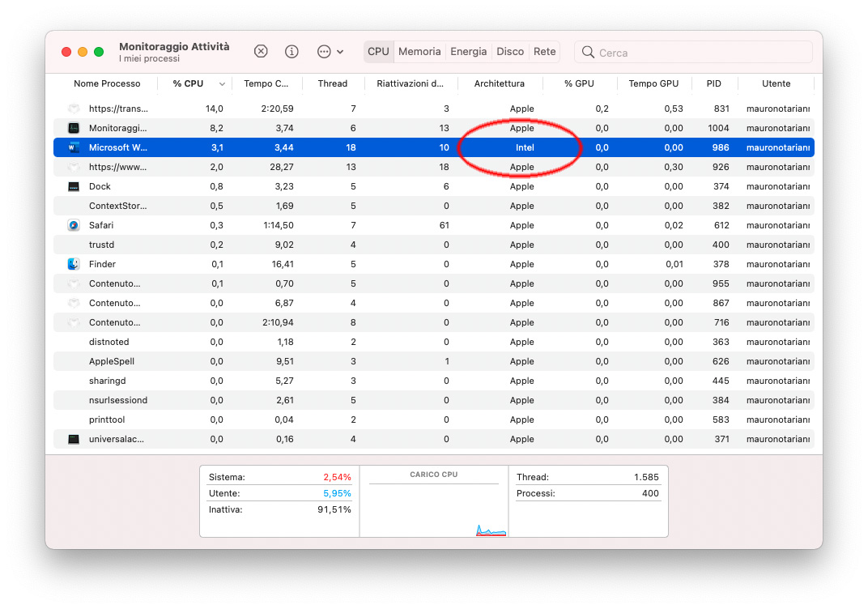Click the Monitoraggio Attività process icon
The height and width of the screenshot is (609, 868).
(74, 128)
